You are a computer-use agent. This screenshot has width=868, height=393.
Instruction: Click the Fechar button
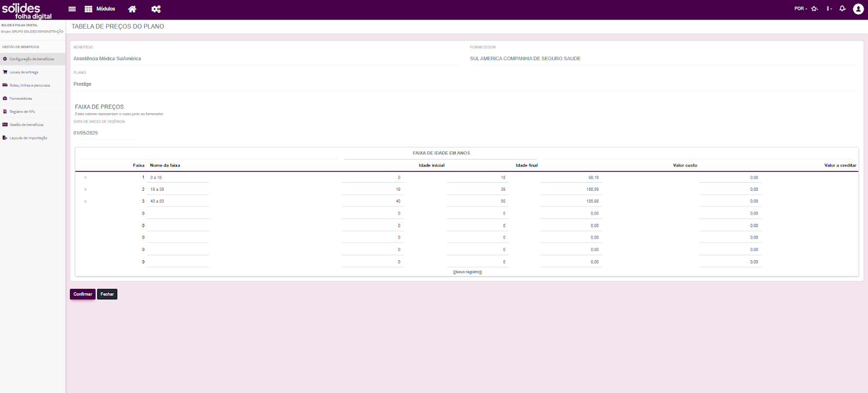tap(107, 294)
